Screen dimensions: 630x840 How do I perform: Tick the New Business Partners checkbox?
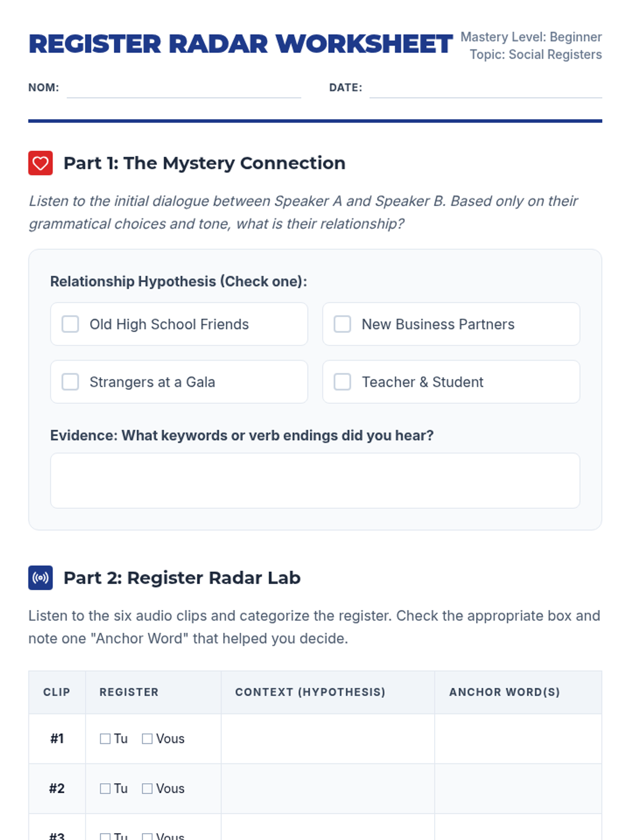pyautogui.click(x=342, y=324)
